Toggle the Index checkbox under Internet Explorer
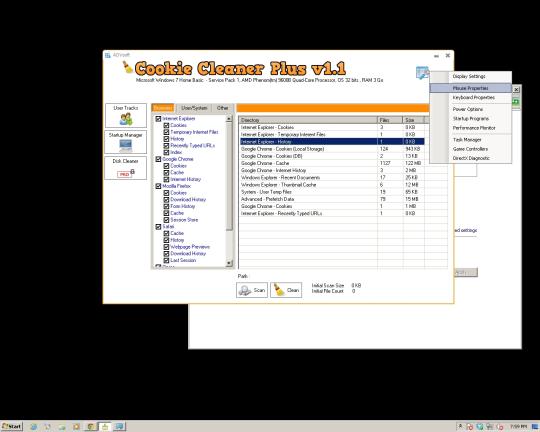540x432 pixels. [x=166, y=152]
